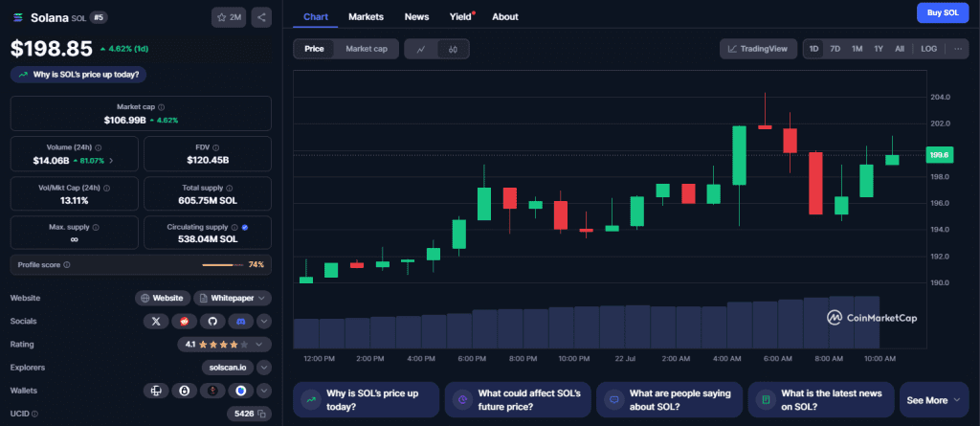This screenshot has height=426, width=980.
Task: Set chart range to 1M
Action: pyautogui.click(x=857, y=49)
